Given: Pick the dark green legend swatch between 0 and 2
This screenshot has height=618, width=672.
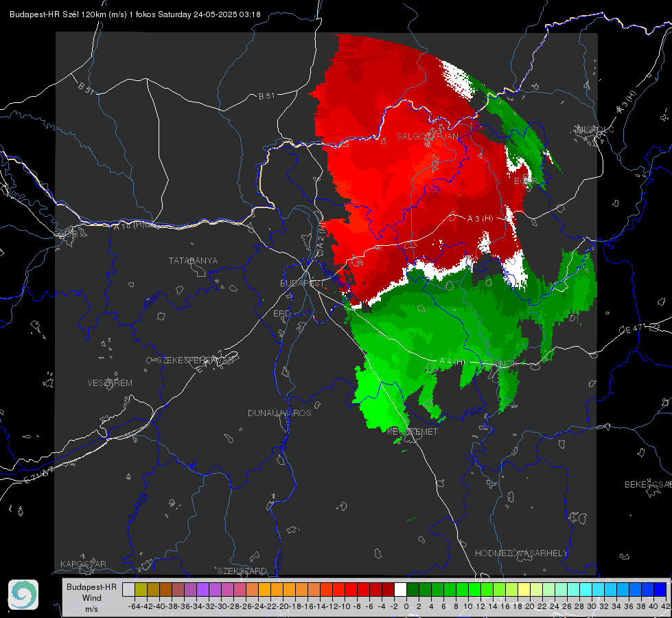Looking at the screenshot, I should pos(413,589).
